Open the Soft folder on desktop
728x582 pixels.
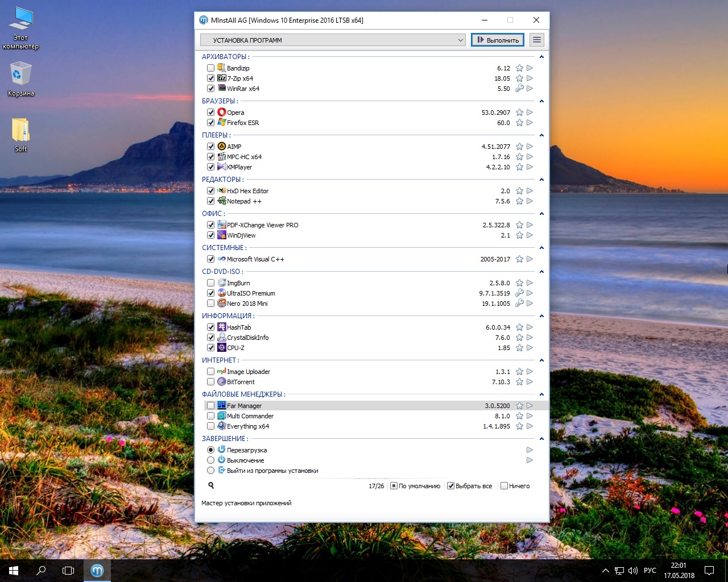20,135
